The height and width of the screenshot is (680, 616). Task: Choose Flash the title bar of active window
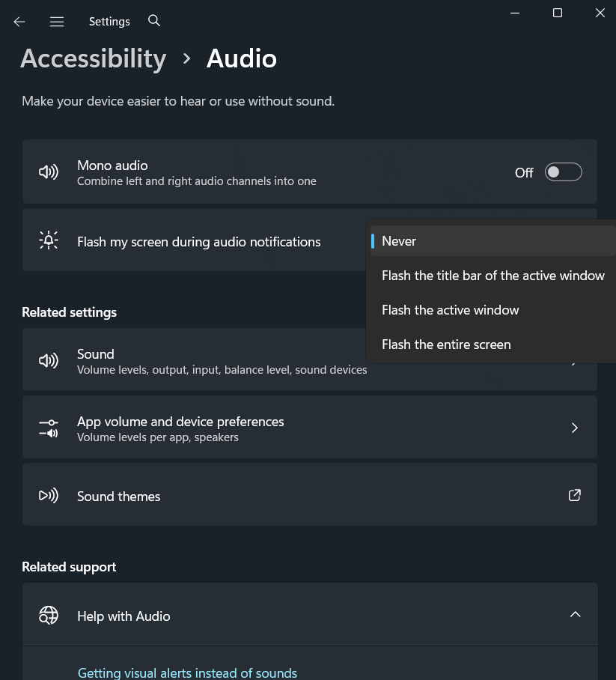[493, 276]
